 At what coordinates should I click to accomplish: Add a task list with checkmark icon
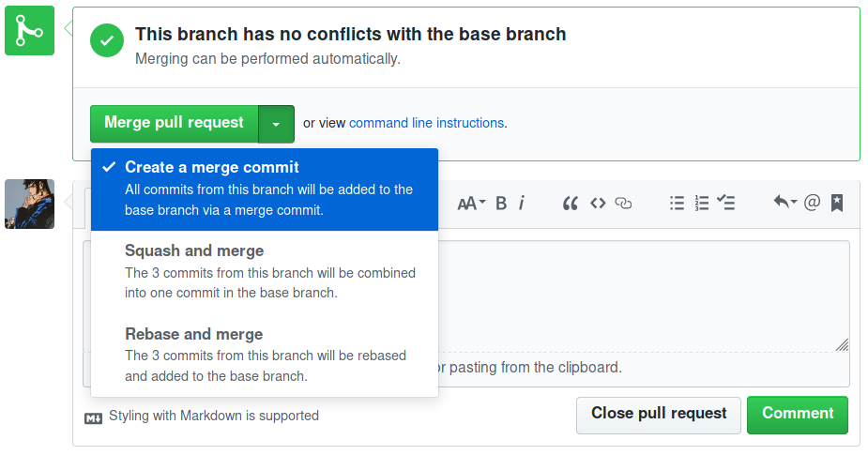725,203
